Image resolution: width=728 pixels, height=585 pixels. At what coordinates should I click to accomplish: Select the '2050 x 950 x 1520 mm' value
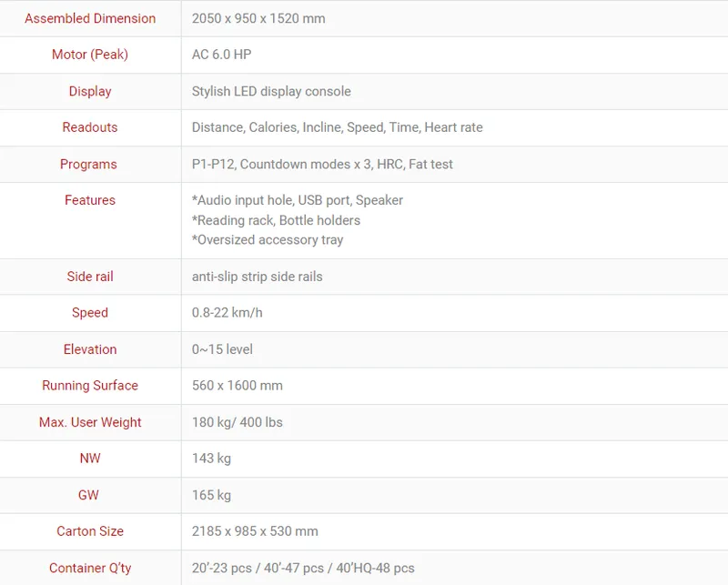coord(258,18)
